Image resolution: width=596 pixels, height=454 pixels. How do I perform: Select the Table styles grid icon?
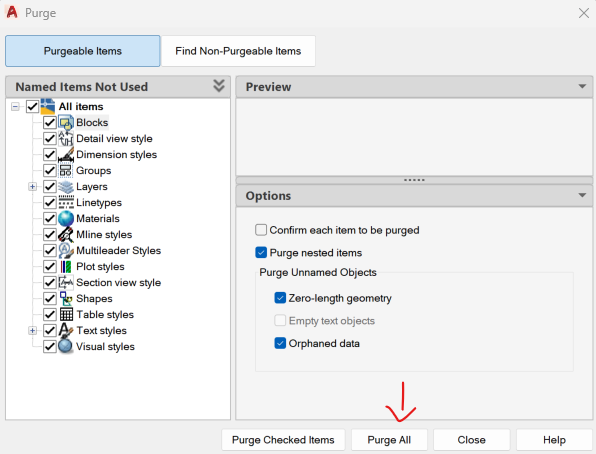tap(66, 314)
